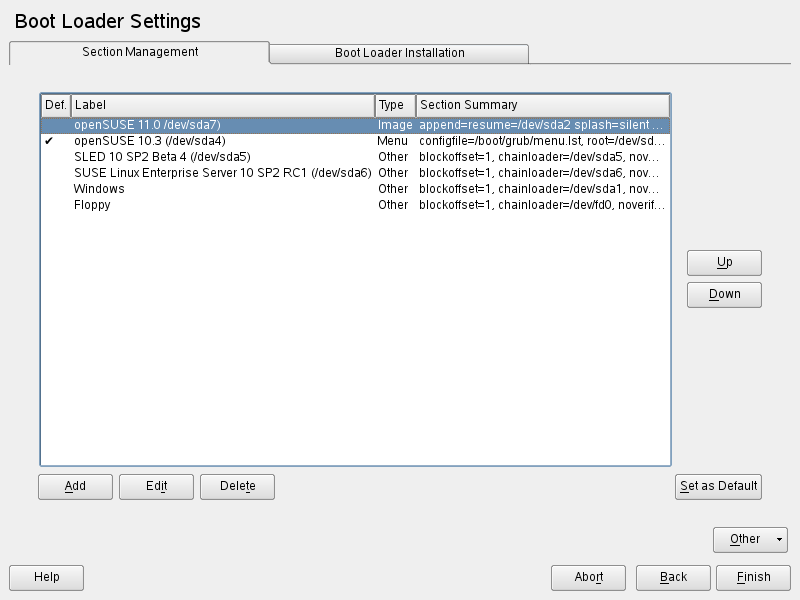Open the Help dialog
Image resolution: width=800 pixels, height=600 pixels.
(46, 578)
